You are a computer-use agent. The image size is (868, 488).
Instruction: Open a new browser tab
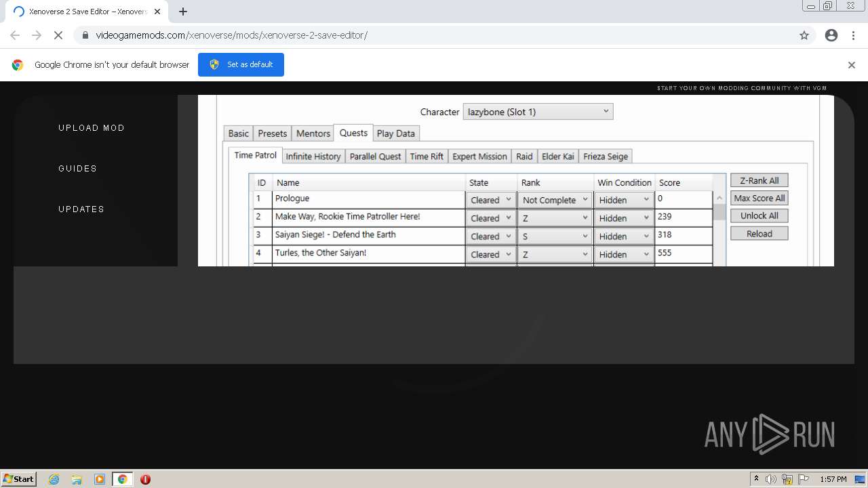183,12
